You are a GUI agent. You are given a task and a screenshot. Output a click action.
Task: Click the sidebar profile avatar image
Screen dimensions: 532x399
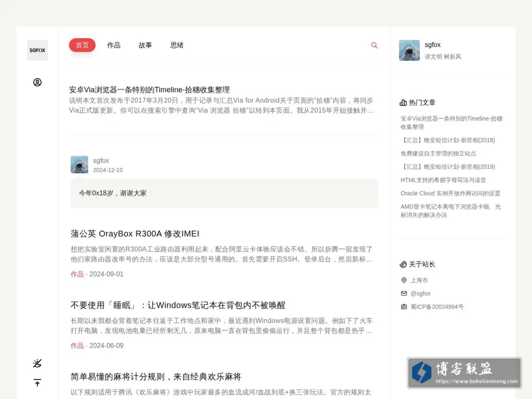tap(409, 50)
